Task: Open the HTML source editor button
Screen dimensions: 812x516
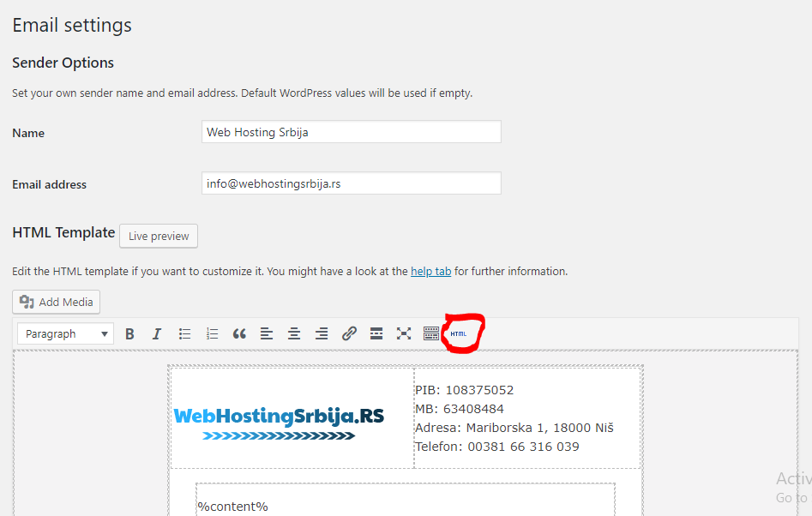Action: click(x=459, y=333)
